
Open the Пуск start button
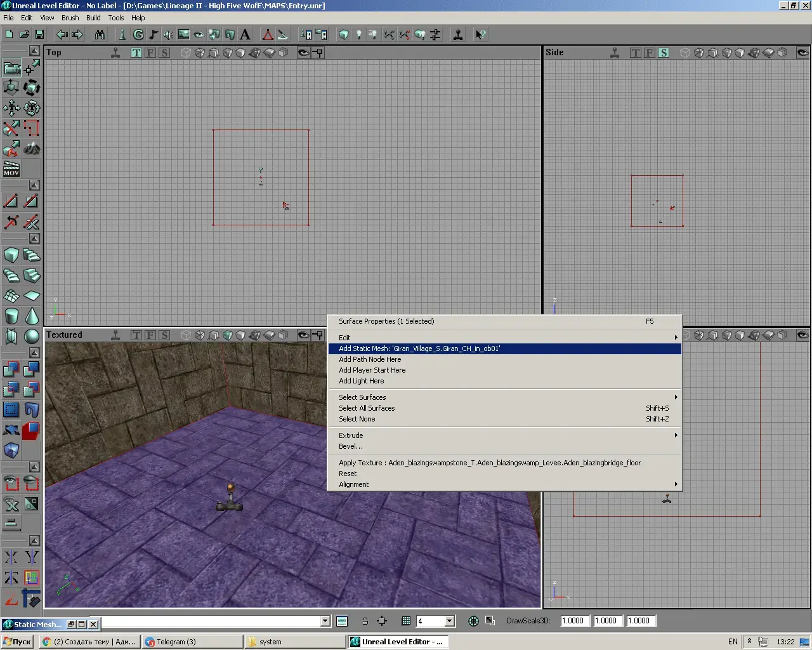17,642
